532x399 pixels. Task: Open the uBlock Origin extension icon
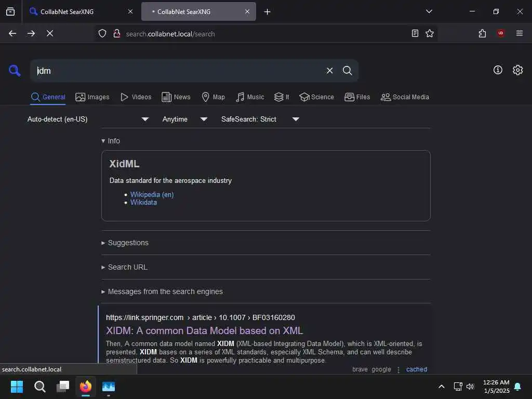[501, 33]
